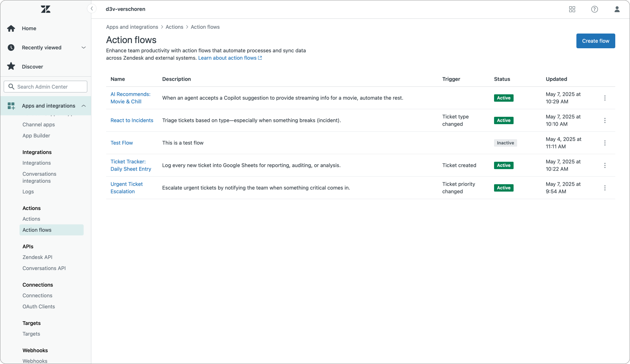Open options menu for Urgent Ticket Escalation
This screenshot has width=630, height=364.
(605, 188)
